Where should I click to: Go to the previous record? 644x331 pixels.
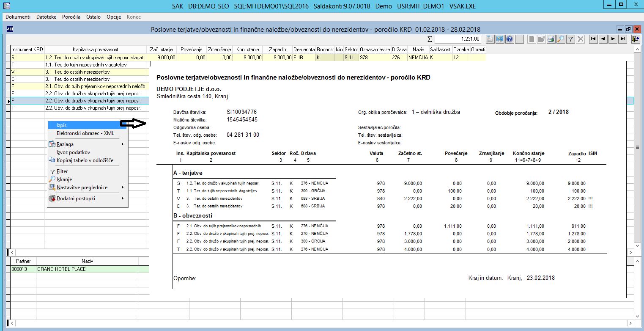pyautogui.click(x=603, y=39)
